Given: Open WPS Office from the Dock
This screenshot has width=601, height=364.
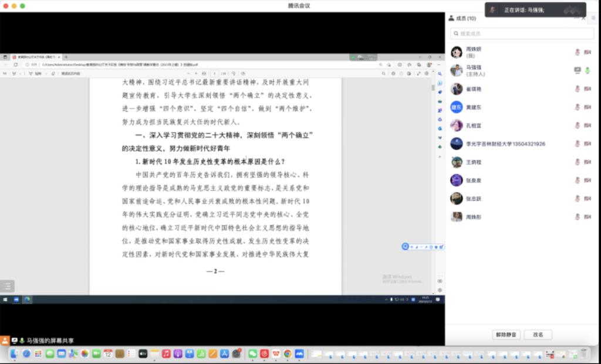Looking at the screenshot, I should tap(276, 354).
